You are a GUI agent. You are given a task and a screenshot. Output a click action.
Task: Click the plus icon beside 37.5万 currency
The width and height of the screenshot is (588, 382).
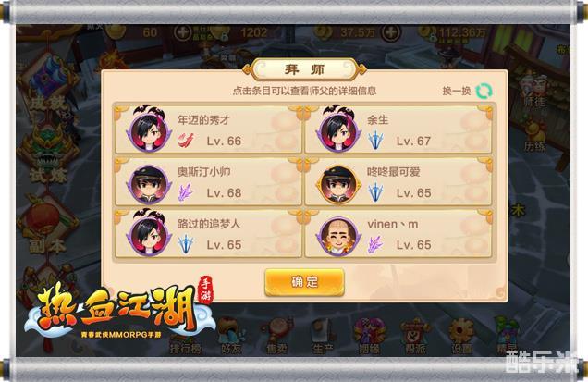coord(391,33)
